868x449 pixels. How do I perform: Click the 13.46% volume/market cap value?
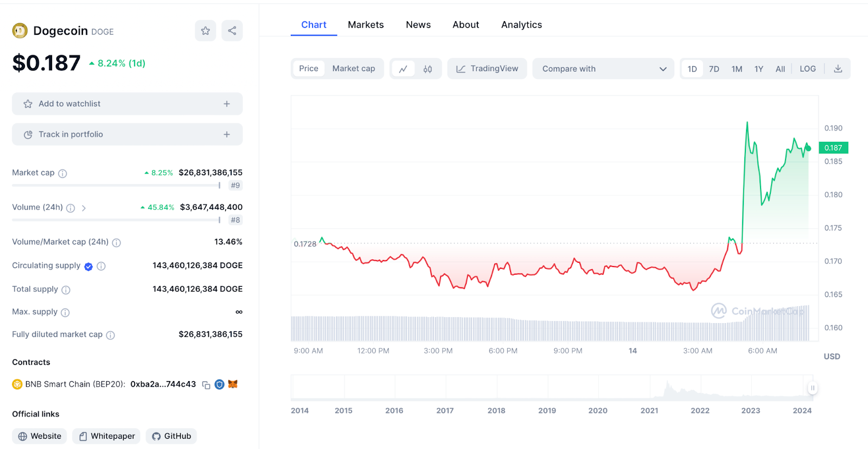(228, 242)
